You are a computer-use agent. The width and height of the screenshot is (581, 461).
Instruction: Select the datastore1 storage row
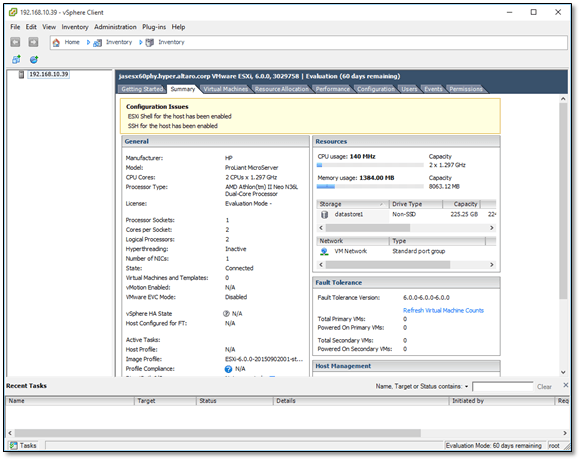pyautogui.click(x=406, y=215)
